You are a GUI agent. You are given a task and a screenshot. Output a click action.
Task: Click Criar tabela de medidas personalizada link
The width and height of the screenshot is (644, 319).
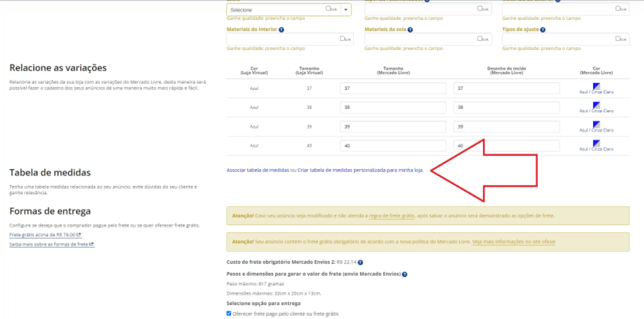pyautogui.click(x=360, y=170)
